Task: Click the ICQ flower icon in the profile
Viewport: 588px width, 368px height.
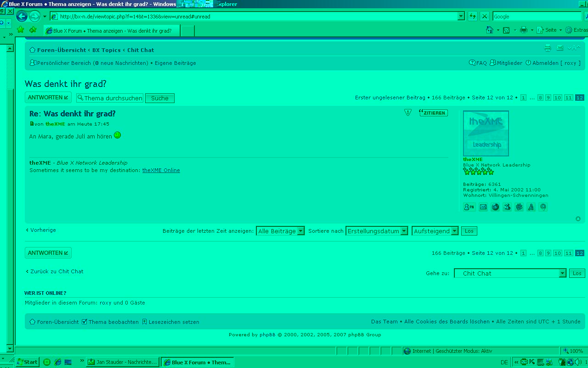Action: [x=519, y=207]
